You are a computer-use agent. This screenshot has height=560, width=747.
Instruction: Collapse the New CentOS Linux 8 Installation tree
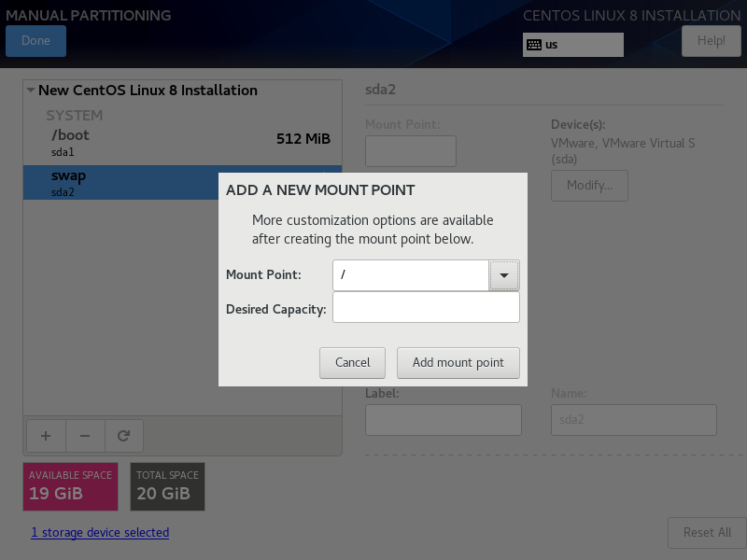31,90
